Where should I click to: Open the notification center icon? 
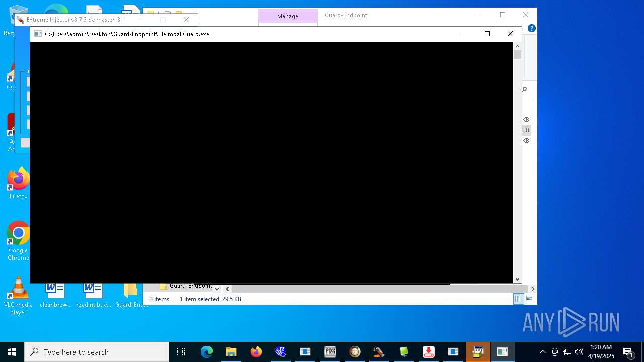point(628,352)
